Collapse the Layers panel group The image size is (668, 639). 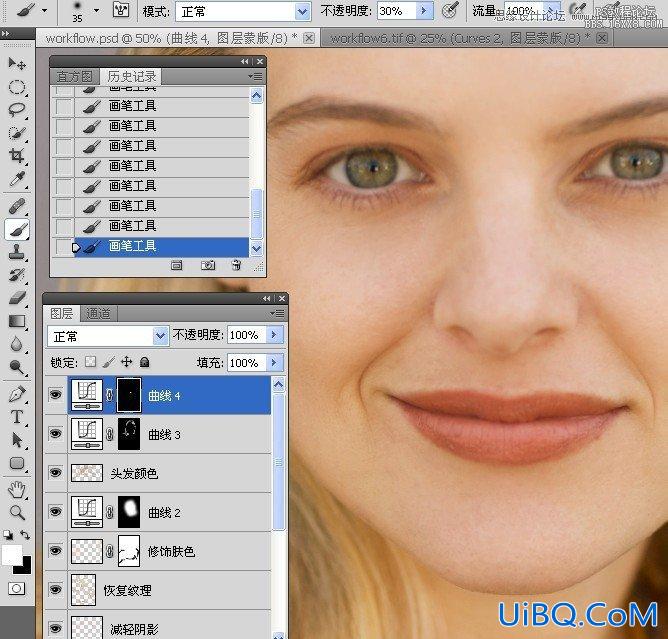[267, 299]
